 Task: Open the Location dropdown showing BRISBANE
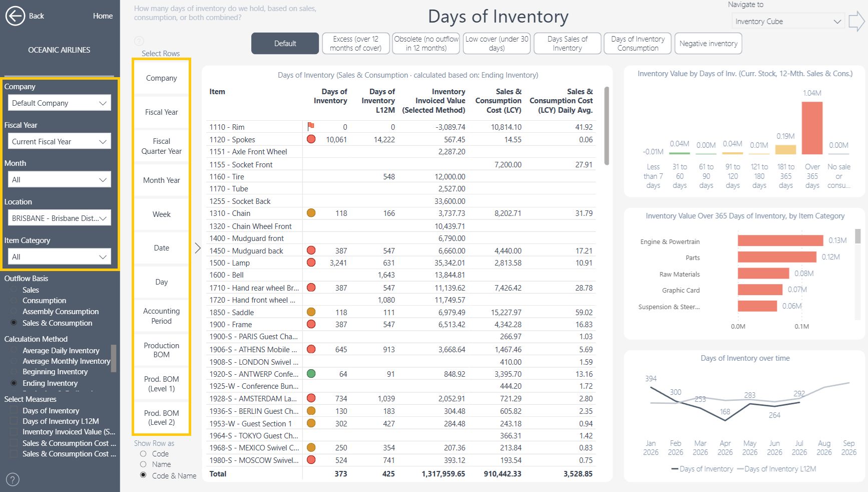[x=59, y=218]
